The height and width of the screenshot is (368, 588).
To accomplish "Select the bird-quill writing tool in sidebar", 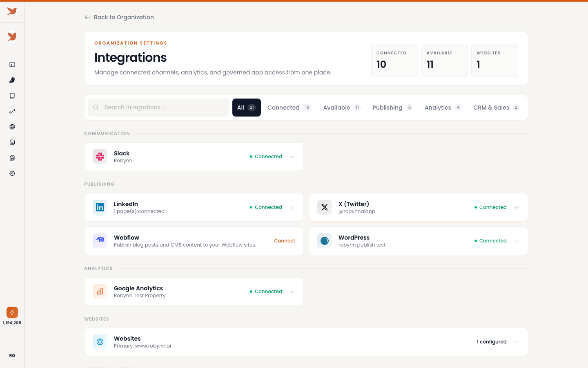I will coord(12,80).
